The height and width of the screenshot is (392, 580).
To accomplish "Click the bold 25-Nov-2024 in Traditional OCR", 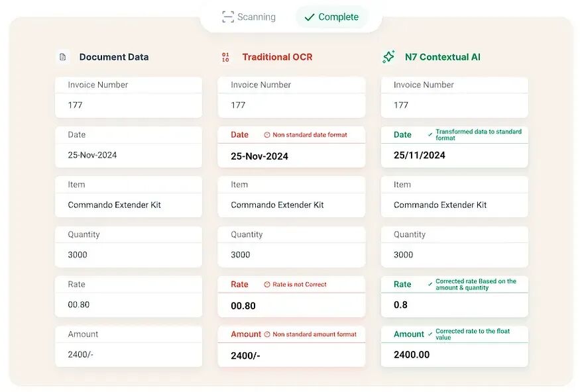I will pyautogui.click(x=259, y=156).
